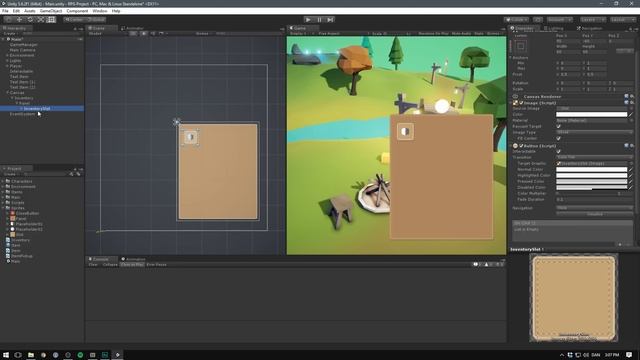Image resolution: width=640 pixels, height=360 pixels.
Task: Select the Move tool in toolbar
Action: (19, 20)
